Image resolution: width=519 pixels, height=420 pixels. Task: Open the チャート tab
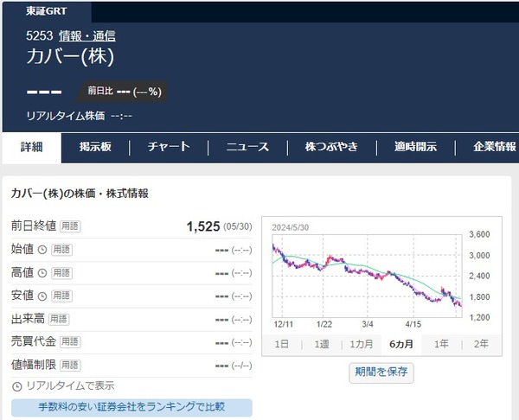tap(169, 147)
